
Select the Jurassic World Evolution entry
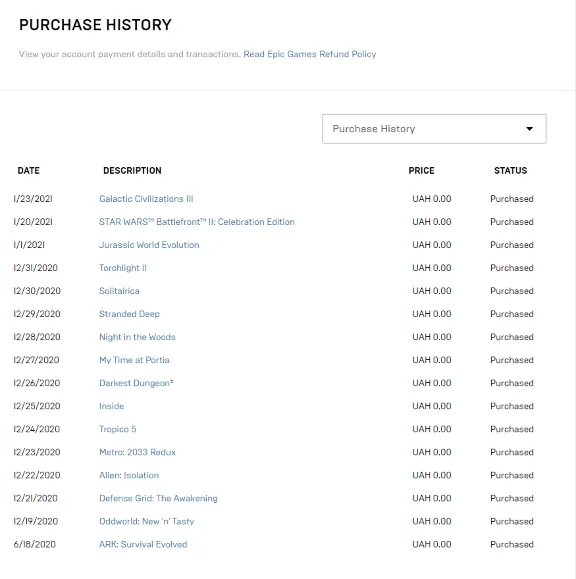[149, 245]
